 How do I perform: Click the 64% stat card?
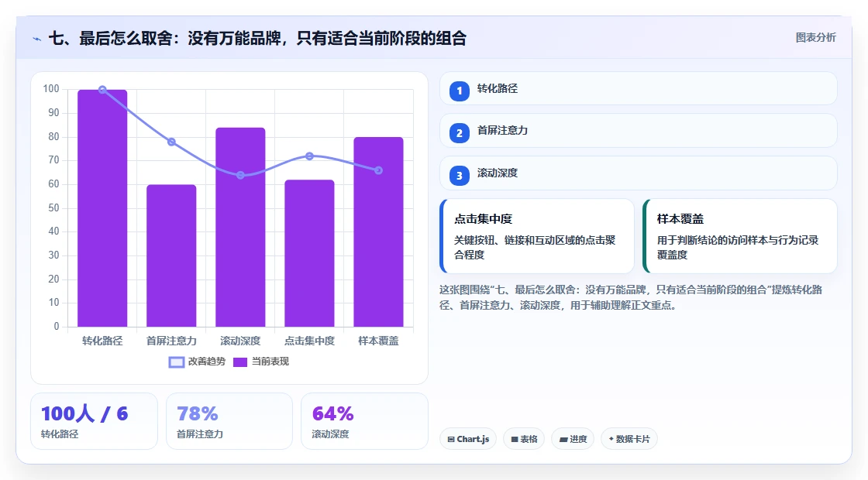[x=364, y=421]
